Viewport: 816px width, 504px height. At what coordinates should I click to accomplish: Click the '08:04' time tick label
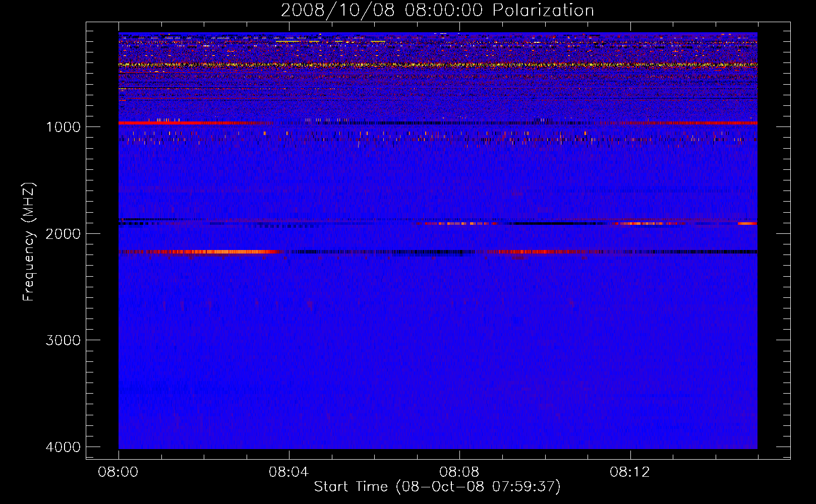coord(289,472)
